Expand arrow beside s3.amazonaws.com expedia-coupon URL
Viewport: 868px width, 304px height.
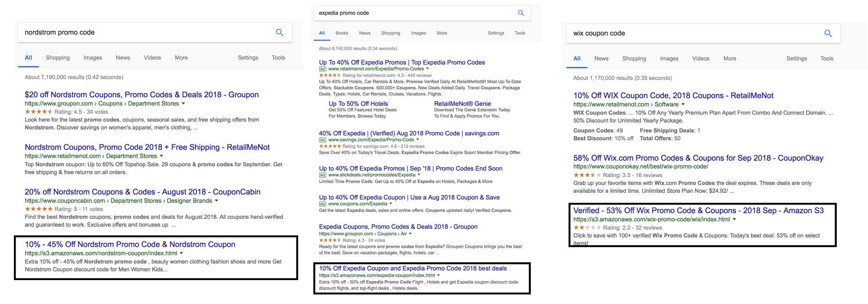(438, 275)
